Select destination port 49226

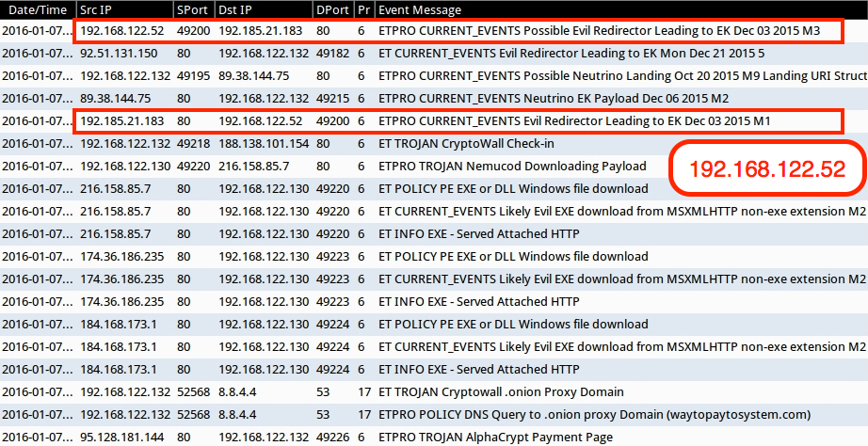coord(333,438)
